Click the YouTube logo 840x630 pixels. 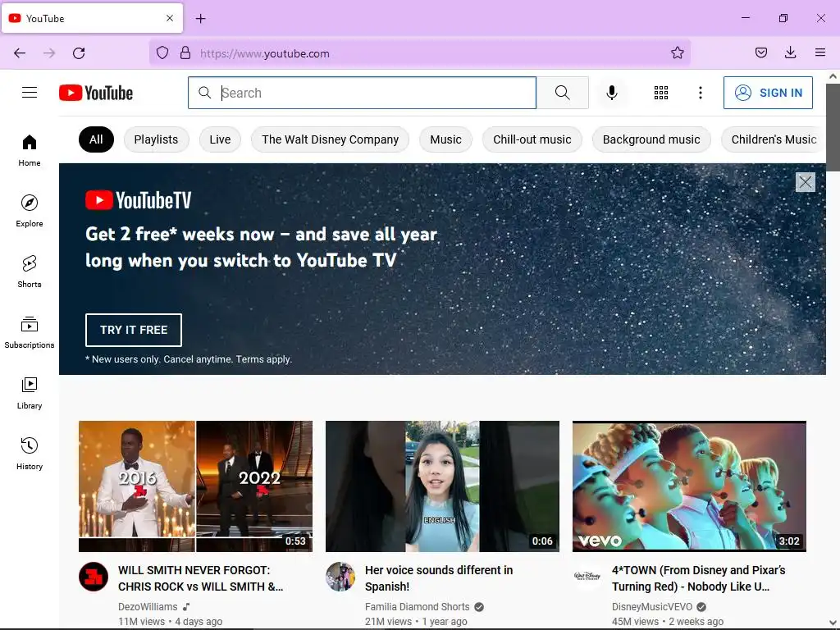96,93
